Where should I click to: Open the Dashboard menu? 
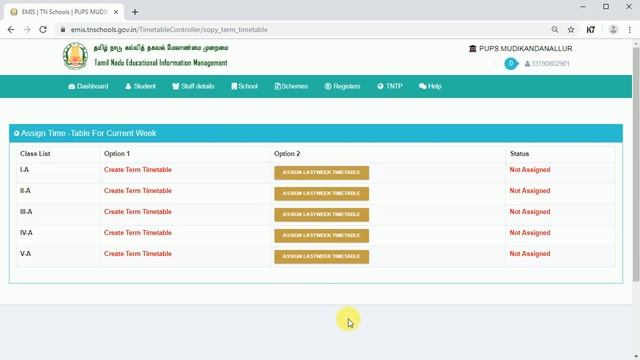[88, 86]
